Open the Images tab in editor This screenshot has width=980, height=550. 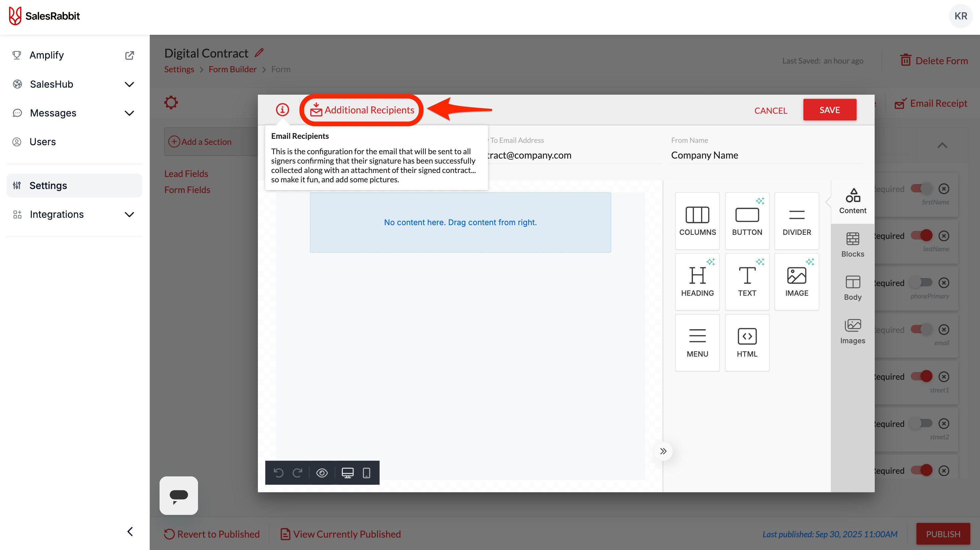coord(852,331)
